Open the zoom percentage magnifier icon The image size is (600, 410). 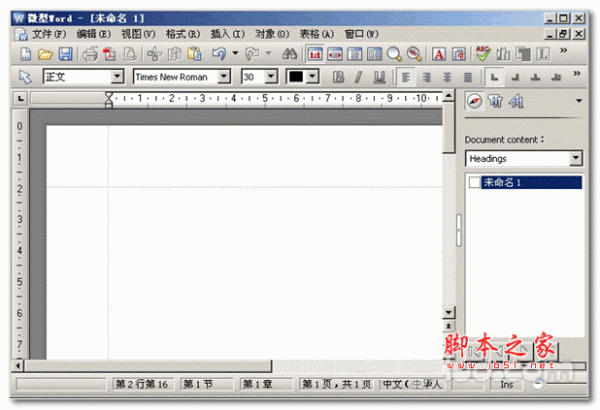(x=414, y=54)
